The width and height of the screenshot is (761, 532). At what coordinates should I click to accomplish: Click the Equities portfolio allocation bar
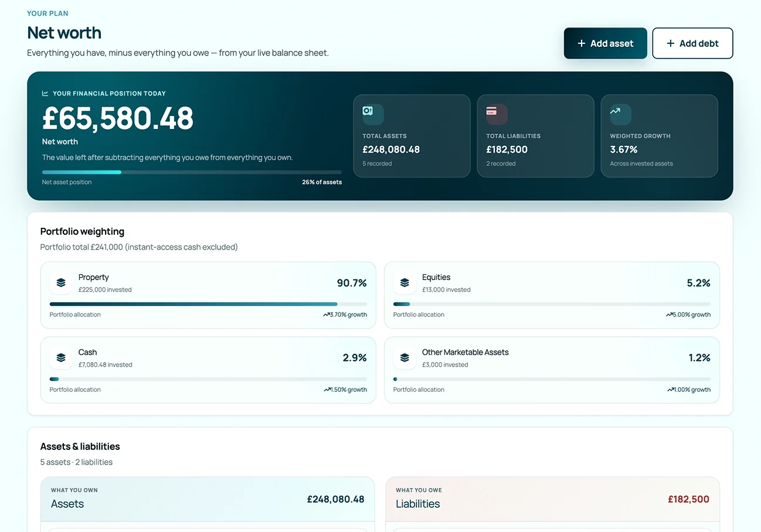point(552,304)
